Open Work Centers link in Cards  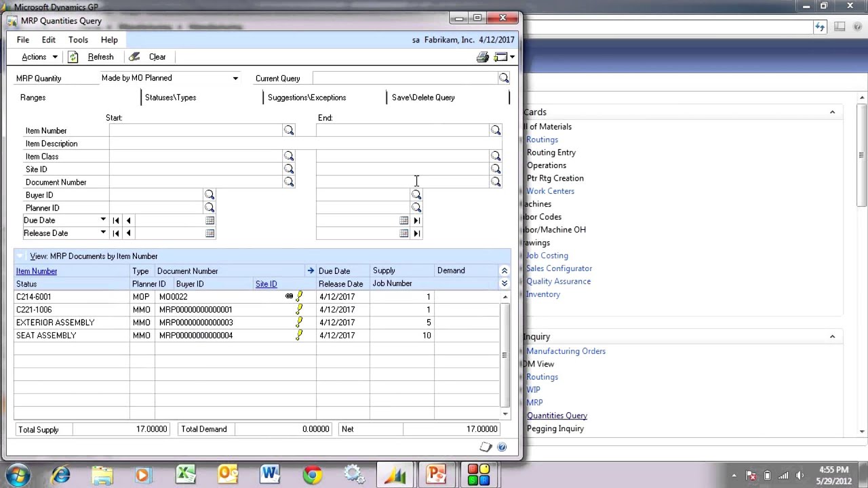pos(550,191)
